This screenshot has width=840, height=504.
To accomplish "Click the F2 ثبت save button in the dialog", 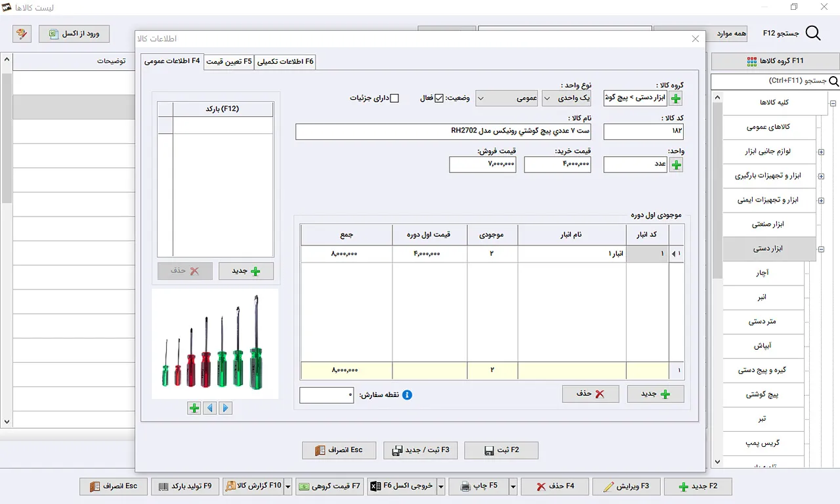I will point(501,450).
